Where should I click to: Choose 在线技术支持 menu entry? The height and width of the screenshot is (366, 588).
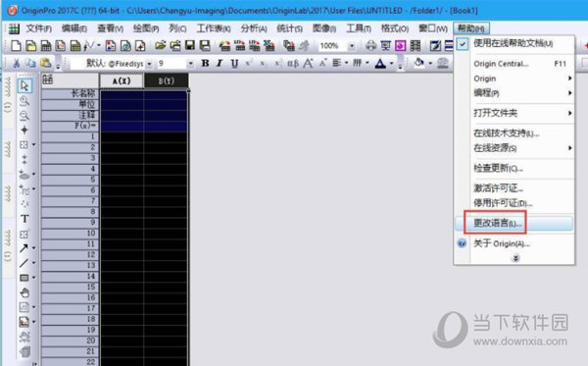pos(514,133)
